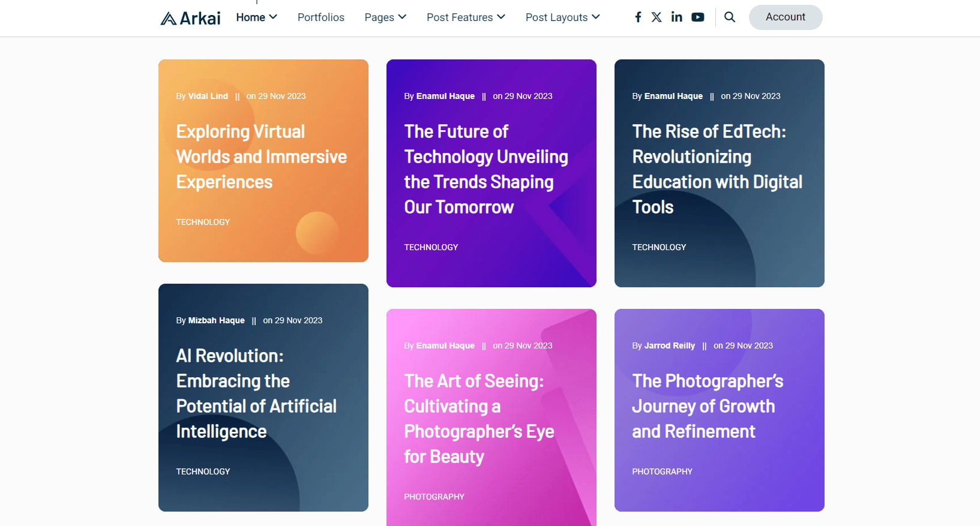Viewport: 980px width, 526px height.
Task: Click TECHNOLOGY tag on AI Revolution card
Action: coord(203,471)
